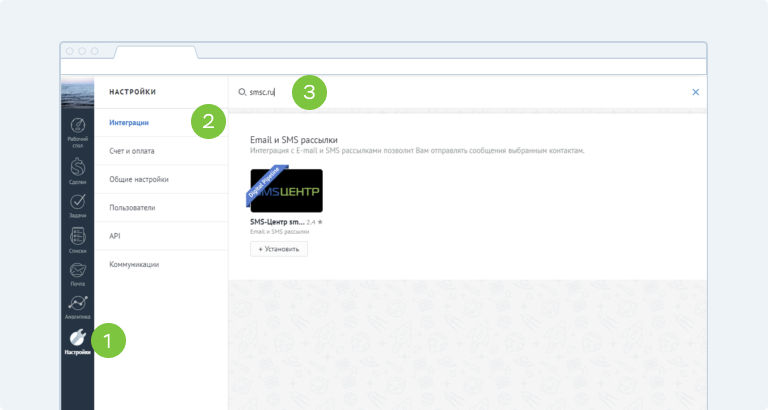Click the SMS-Центр sm... widget title
Viewport: 768px width, 410px height.
277,222
